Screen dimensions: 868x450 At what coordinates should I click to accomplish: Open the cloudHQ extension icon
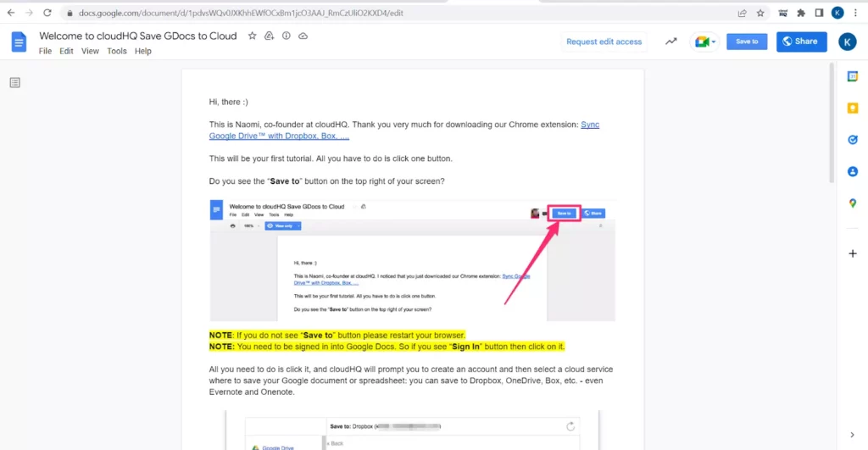(x=782, y=14)
